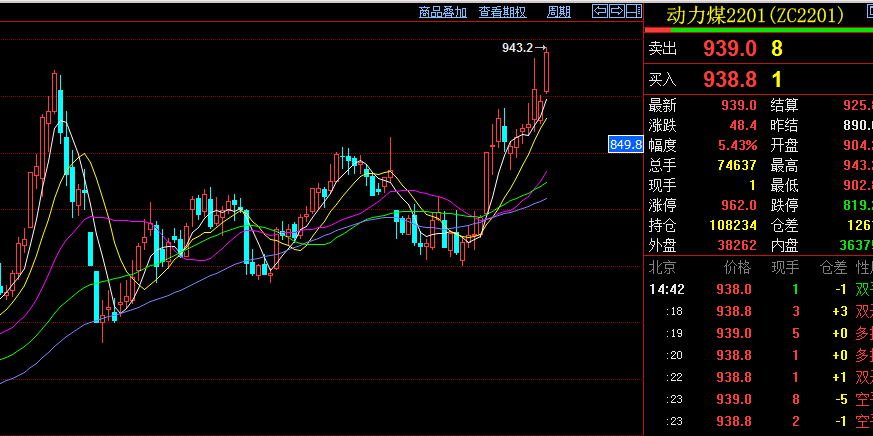Toggle the side panel layout icon

point(633,11)
